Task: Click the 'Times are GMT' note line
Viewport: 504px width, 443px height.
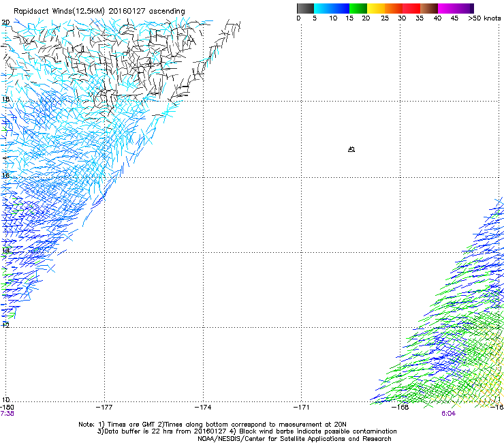Action: click(x=212, y=425)
